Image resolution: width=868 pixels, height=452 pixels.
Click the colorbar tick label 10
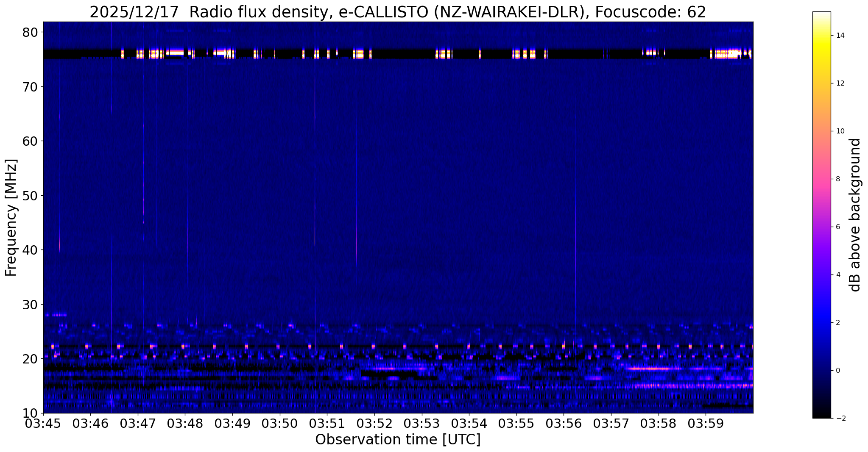click(840, 131)
